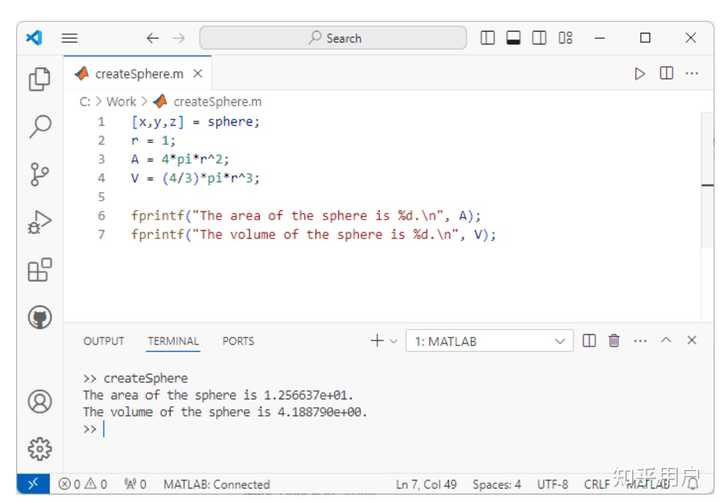Toggle the secondary side bar layout
Screen dimensions: 720x502
click(540, 38)
